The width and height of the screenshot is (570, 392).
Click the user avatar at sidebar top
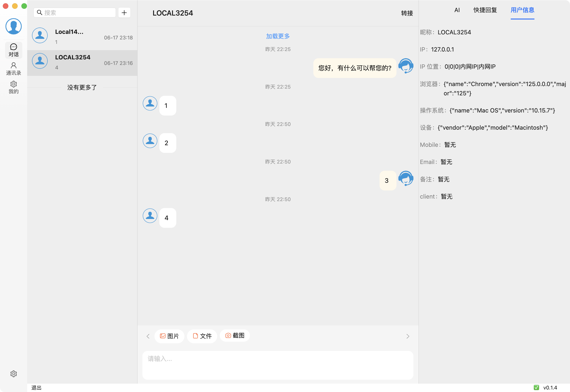[13, 26]
